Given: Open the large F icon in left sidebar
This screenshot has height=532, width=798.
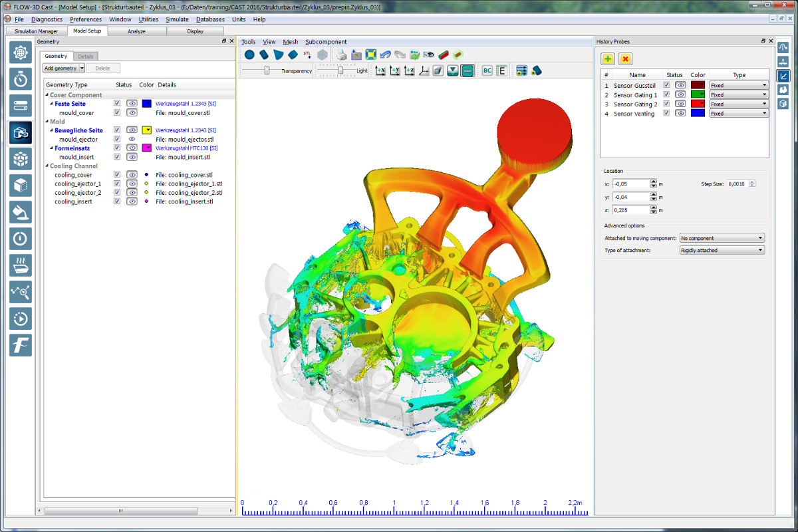Looking at the screenshot, I should pos(21,344).
